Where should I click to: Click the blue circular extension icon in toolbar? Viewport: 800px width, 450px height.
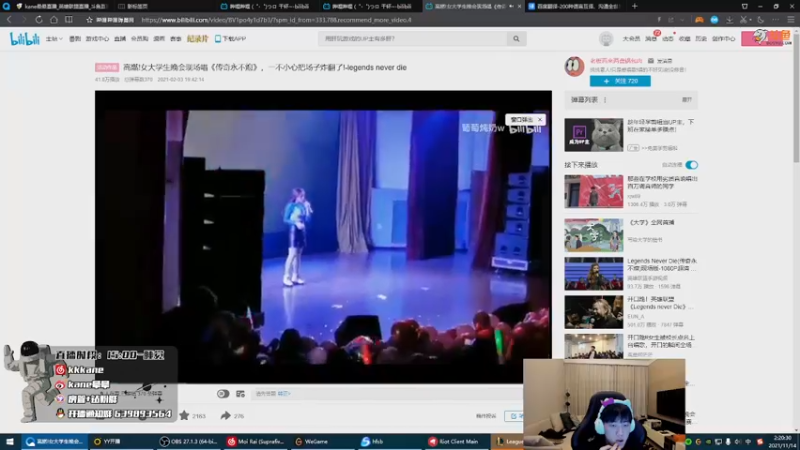714,19
